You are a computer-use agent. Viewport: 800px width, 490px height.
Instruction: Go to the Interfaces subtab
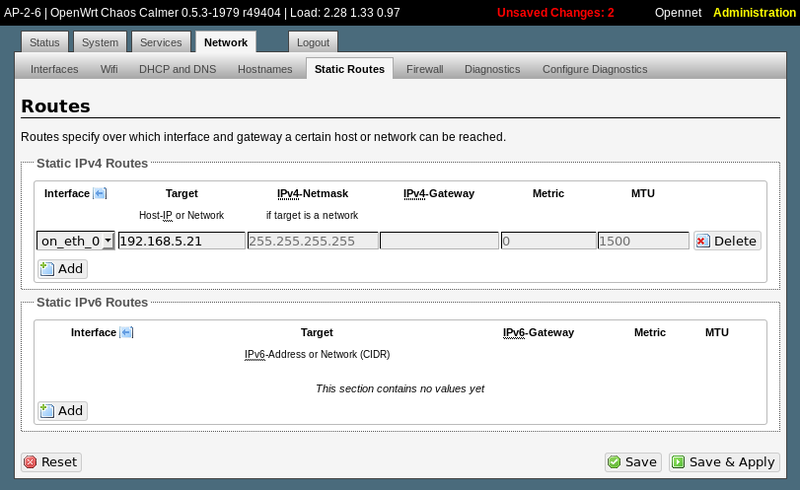point(54,69)
